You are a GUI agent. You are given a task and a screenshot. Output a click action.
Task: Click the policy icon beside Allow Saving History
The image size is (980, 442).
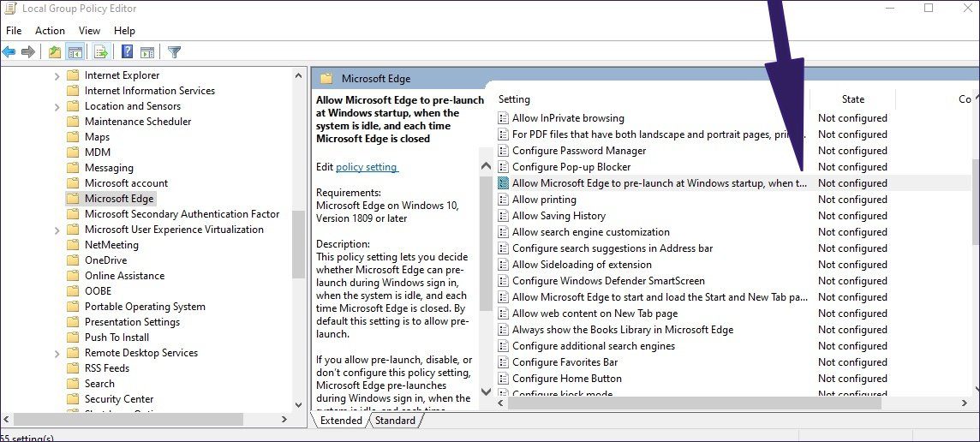tap(503, 216)
